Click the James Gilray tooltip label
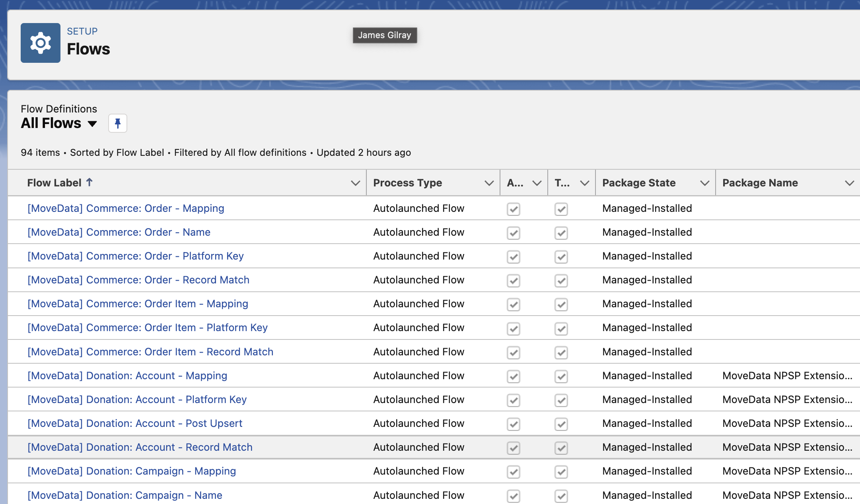 click(384, 35)
